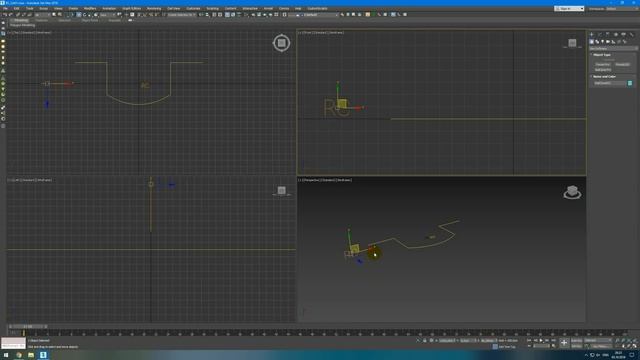This screenshot has height=360, width=640.
Task: Open the named selection sets dropdown
Action: (182, 14)
